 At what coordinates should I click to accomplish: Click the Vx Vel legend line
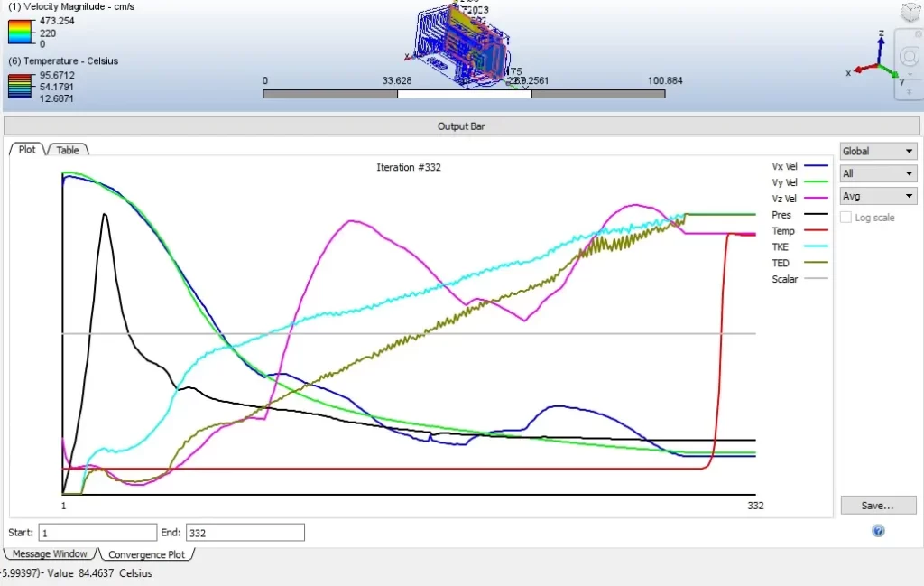(x=816, y=166)
